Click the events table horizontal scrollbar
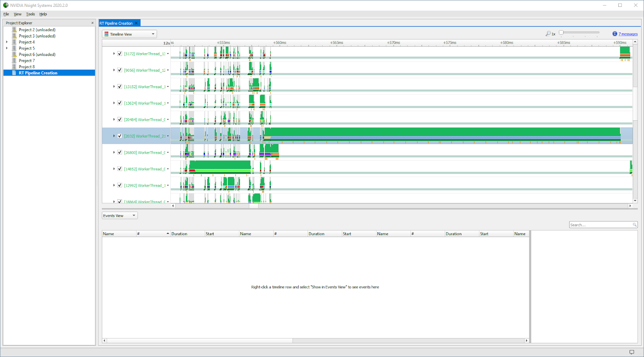The image size is (644, 357). [x=200, y=340]
